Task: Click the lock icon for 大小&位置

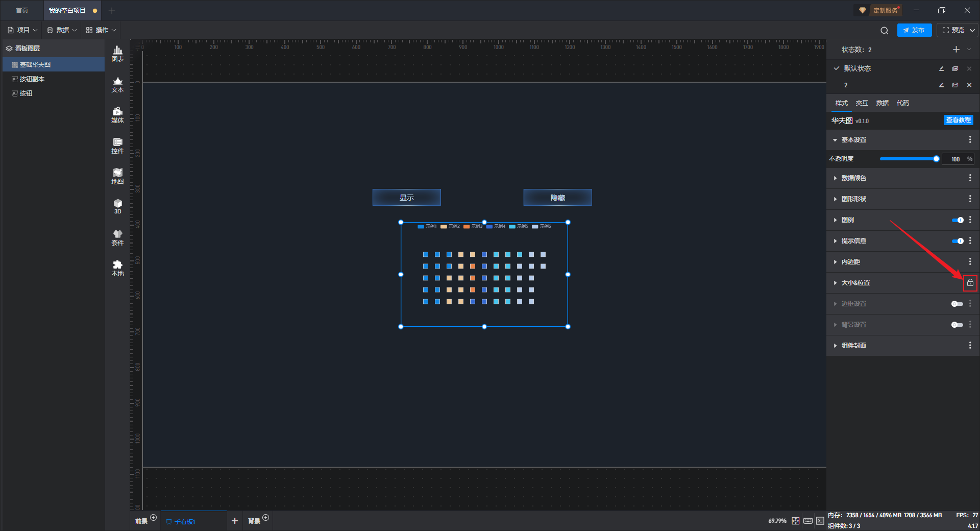Action: [x=970, y=283]
